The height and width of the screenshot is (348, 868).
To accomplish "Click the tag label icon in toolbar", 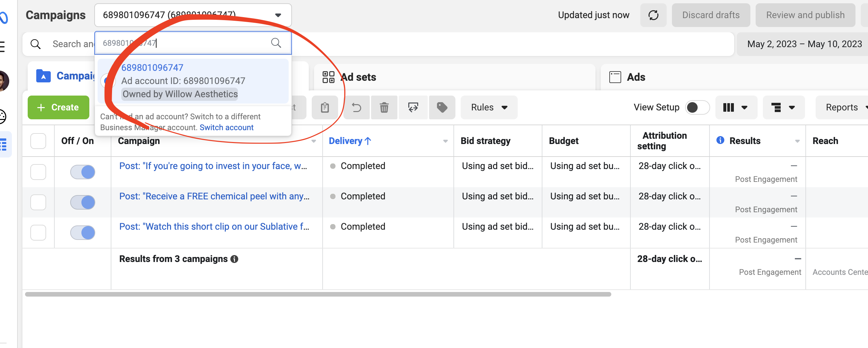I will pyautogui.click(x=442, y=107).
